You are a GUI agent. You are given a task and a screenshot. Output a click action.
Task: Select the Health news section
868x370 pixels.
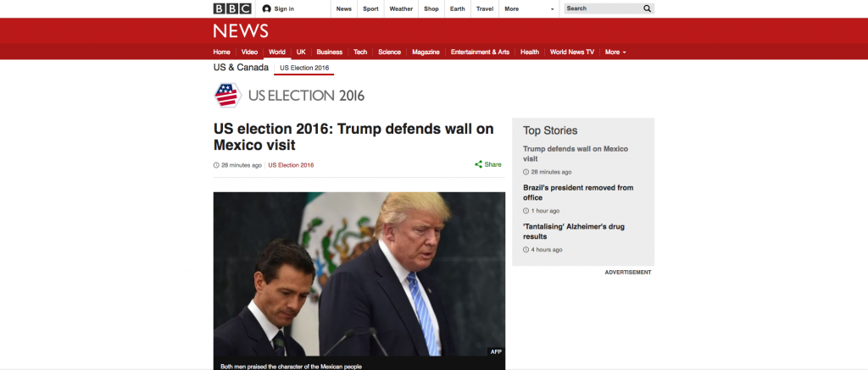pos(530,52)
